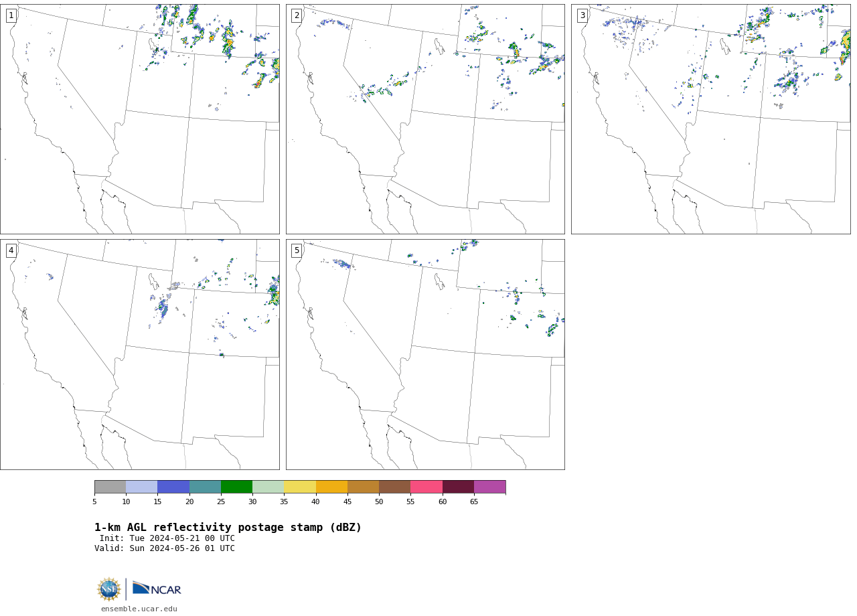This screenshot has height=616, width=857.
Task: Click the pink 55-60 dBZ swatch
Action: click(x=426, y=487)
